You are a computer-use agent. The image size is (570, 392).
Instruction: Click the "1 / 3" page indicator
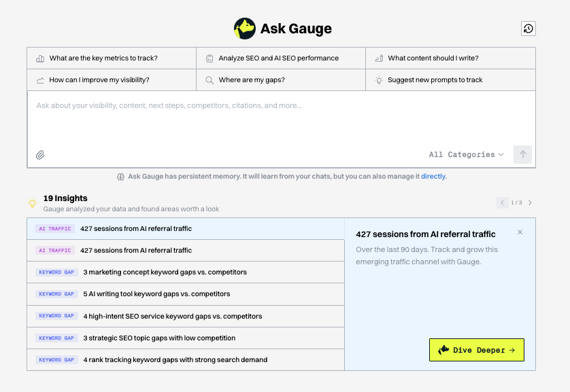click(516, 202)
